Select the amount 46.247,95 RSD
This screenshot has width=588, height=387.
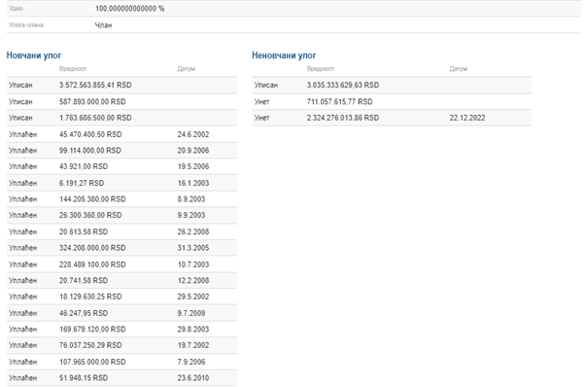84,313
